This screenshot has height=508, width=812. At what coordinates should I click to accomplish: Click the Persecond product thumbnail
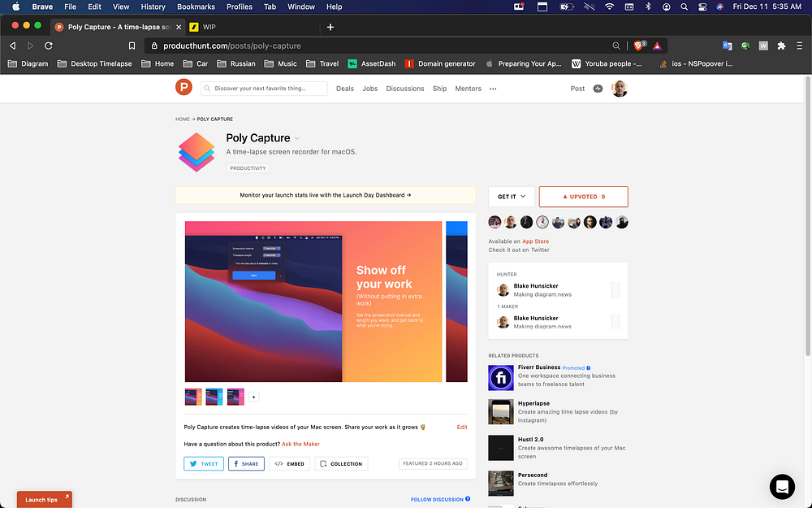tap(501, 483)
